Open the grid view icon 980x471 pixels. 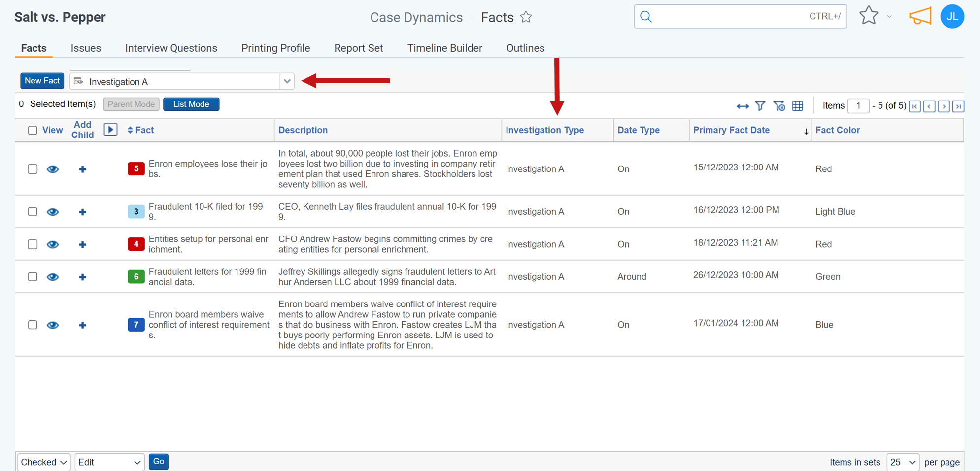tap(798, 106)
